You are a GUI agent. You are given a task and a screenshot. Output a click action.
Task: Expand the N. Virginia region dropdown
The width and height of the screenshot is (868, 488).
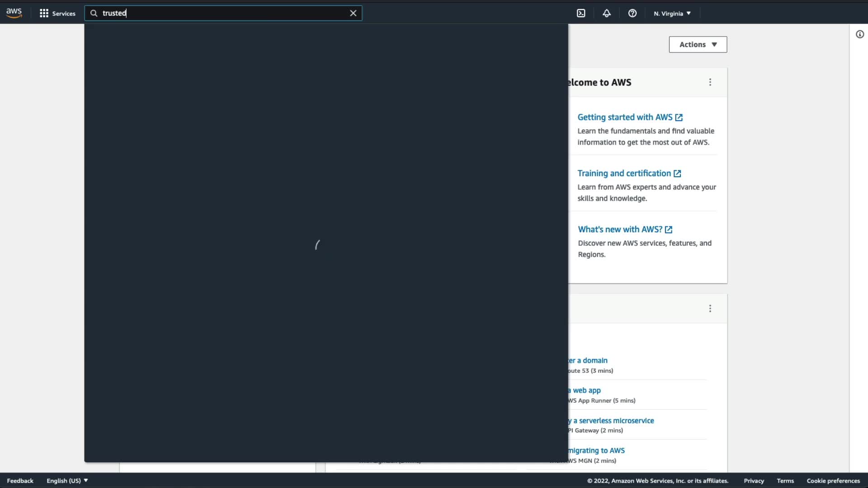coord(672,14)
